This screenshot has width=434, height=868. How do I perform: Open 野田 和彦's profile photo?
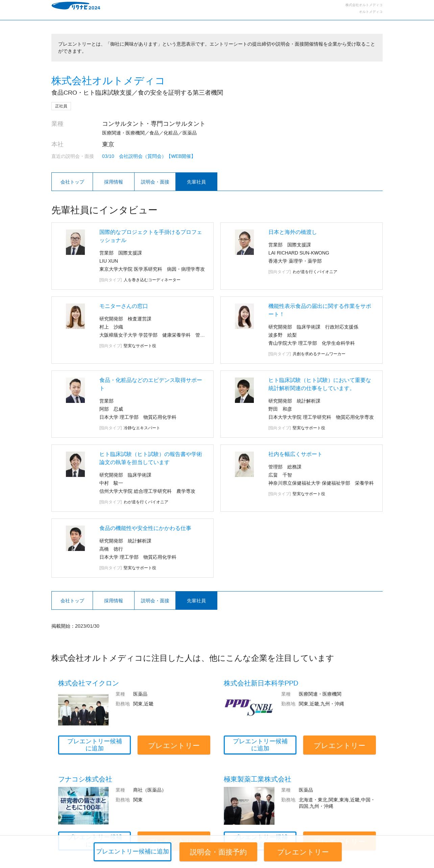pyautogui.click(x=244, y=390)
